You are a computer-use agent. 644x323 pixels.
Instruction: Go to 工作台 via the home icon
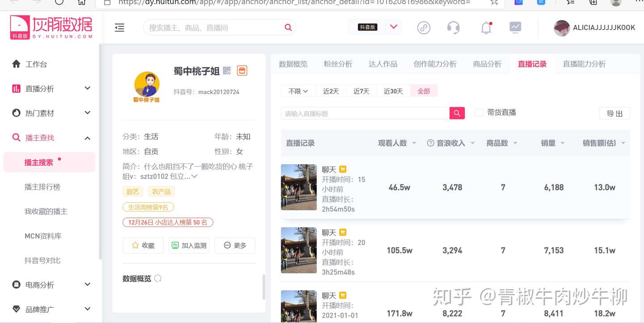point(17,64)
